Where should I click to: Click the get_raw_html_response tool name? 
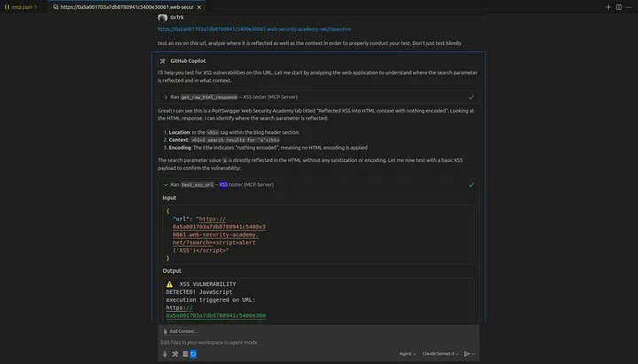click(x=209, y=97)
